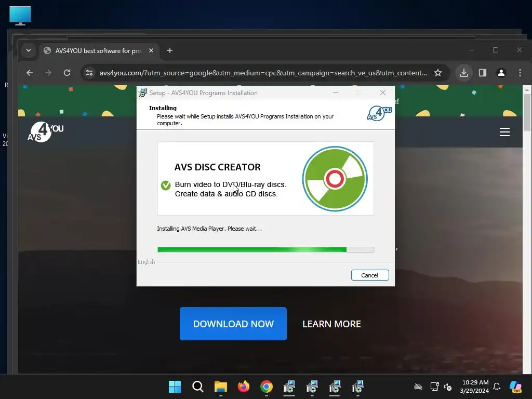Open the notifications bell
This screenshot has width=532, height=399.
pyautogui.click(x=497, y=387)
